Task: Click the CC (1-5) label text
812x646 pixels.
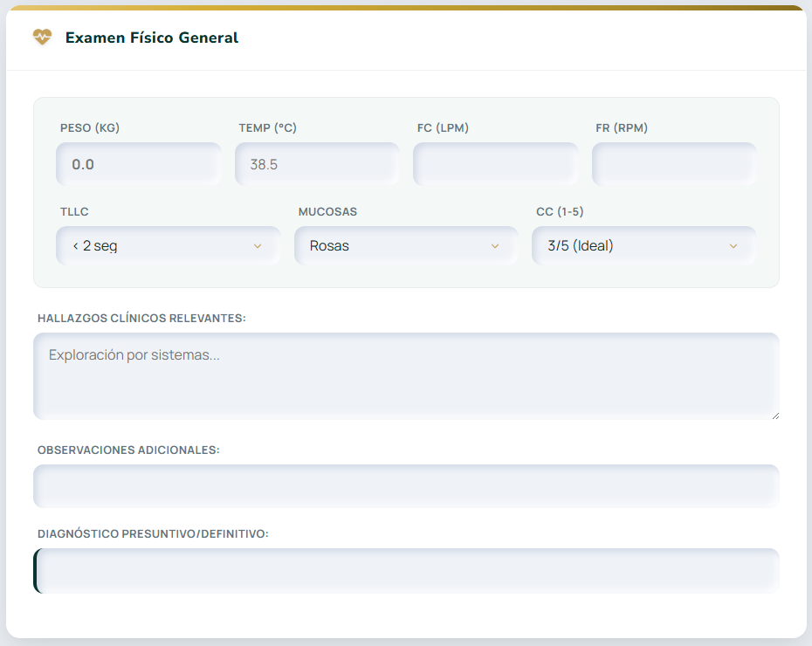Action: [560, 212]
